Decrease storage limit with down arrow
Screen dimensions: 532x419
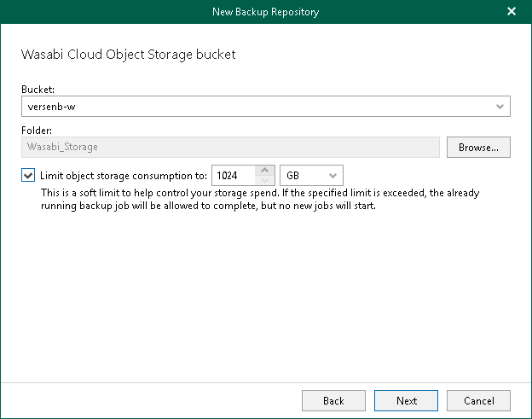(x=264, y=180)
